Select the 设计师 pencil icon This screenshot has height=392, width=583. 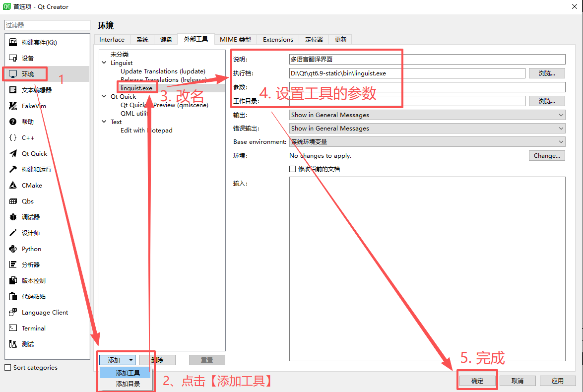(x=13, y=233)
